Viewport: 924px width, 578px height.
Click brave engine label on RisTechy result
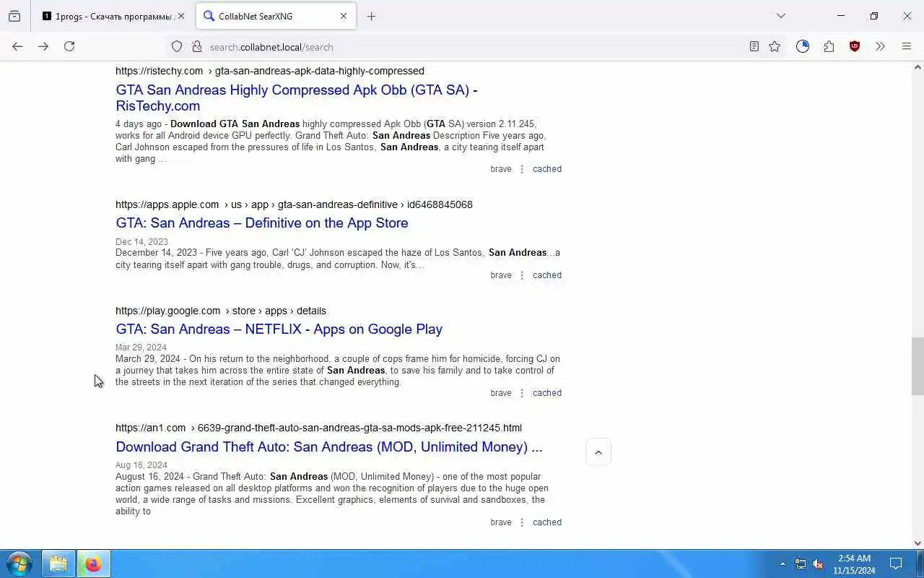[x=500, y=169]
